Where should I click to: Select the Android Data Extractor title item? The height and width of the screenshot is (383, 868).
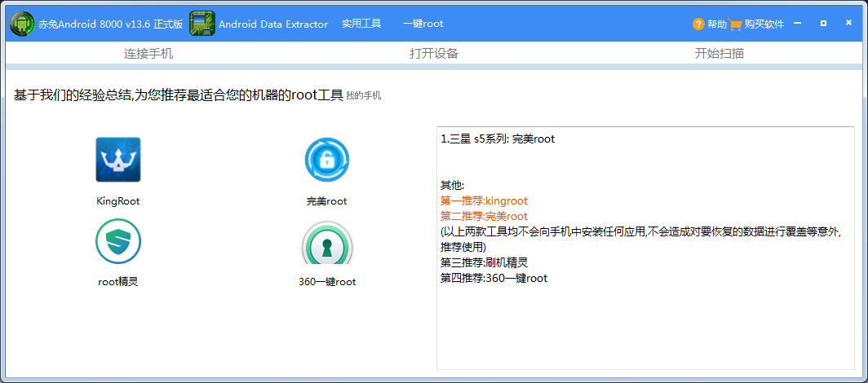click(x=273, y=24)
